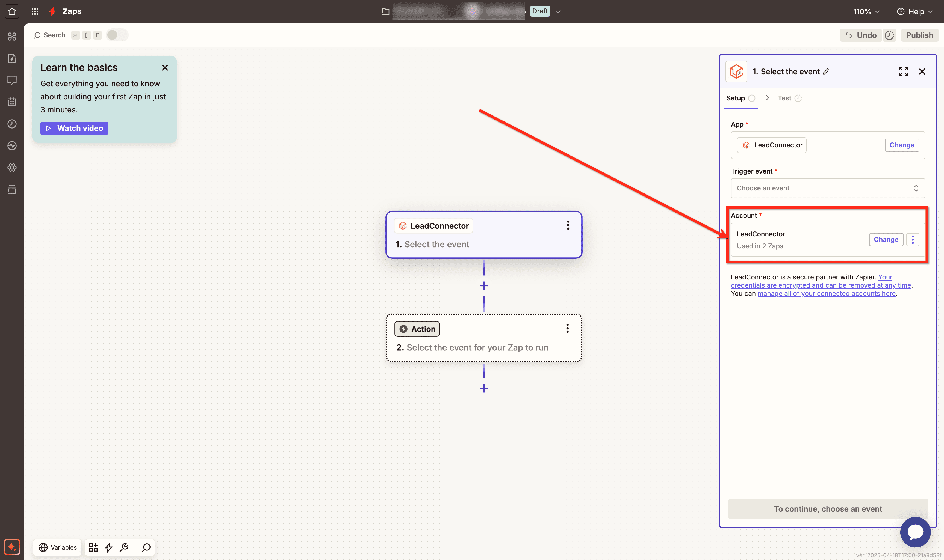
Task: Click the Undo button
Action: click(x=860, y=35)
